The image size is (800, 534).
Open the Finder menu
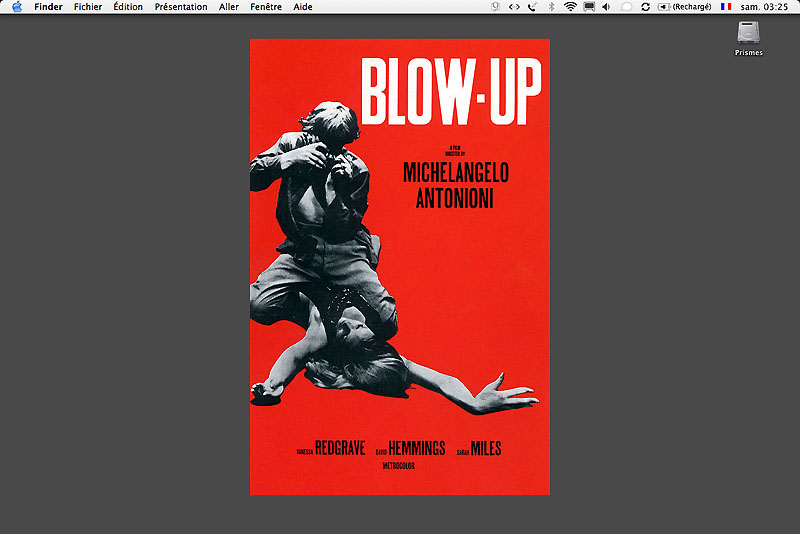coord(48,7)
